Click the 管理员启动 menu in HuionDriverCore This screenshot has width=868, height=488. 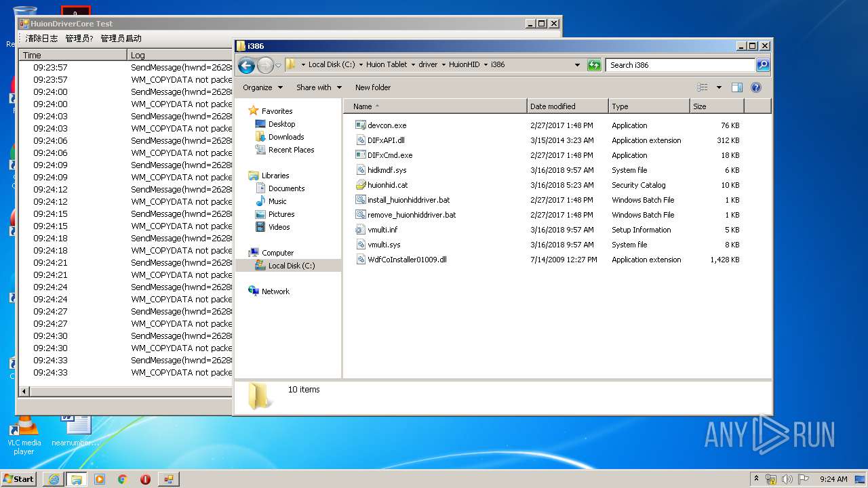[x=121, y=39]
